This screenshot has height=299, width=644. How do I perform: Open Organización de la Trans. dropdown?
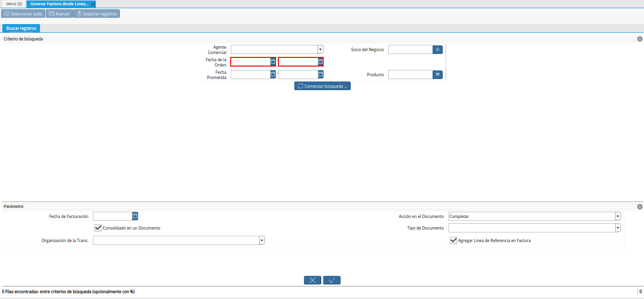coord(262,240)
